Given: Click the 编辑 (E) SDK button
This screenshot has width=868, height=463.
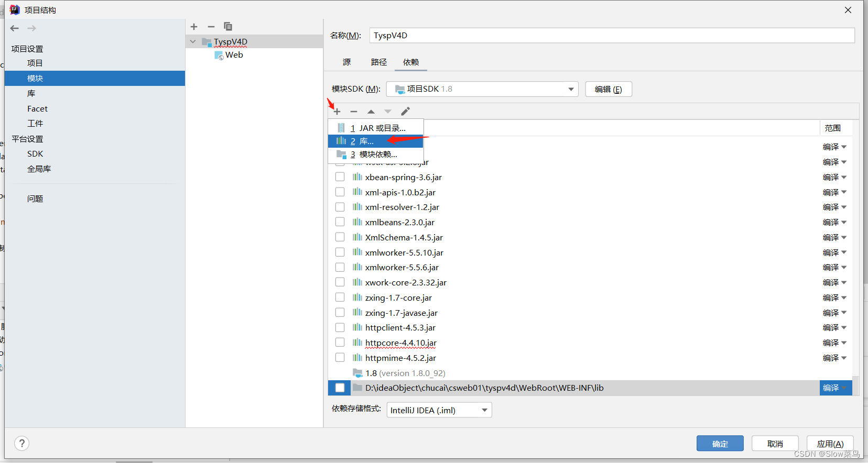Looking at the screenshot, I should point(609,89).
